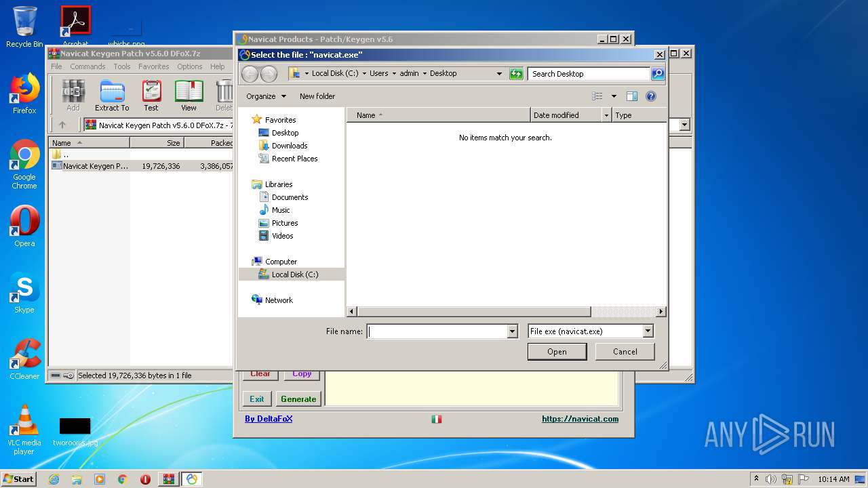Click the green refresh button beside address bar

click(x=517, y=74)
